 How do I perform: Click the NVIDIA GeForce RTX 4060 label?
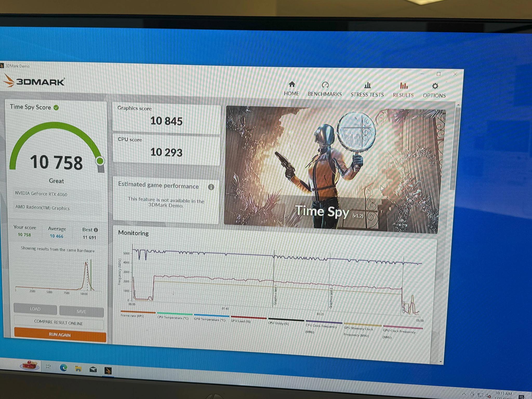41,194
